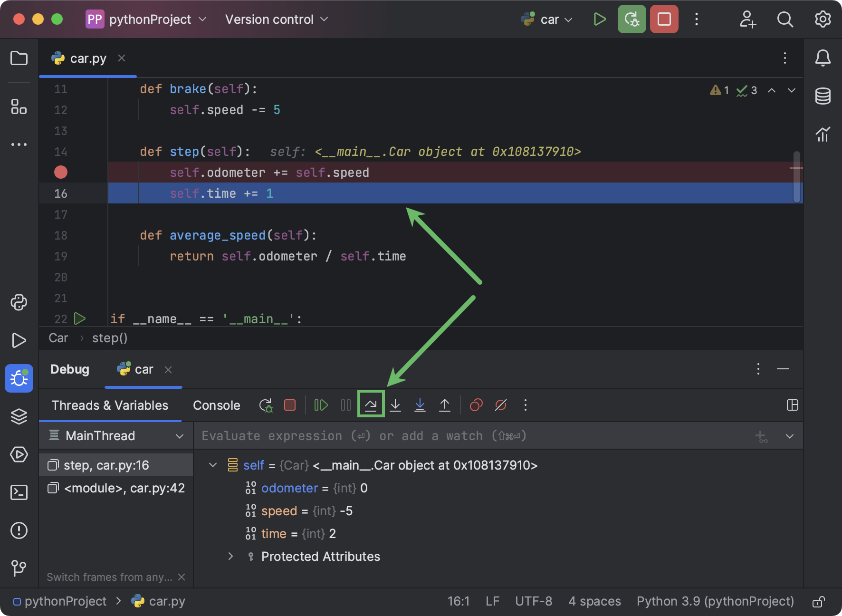This screenshot has height=616, width=842.
Task: Run the script from line 22 gutter icon
Action: click(x=80, y=318)
